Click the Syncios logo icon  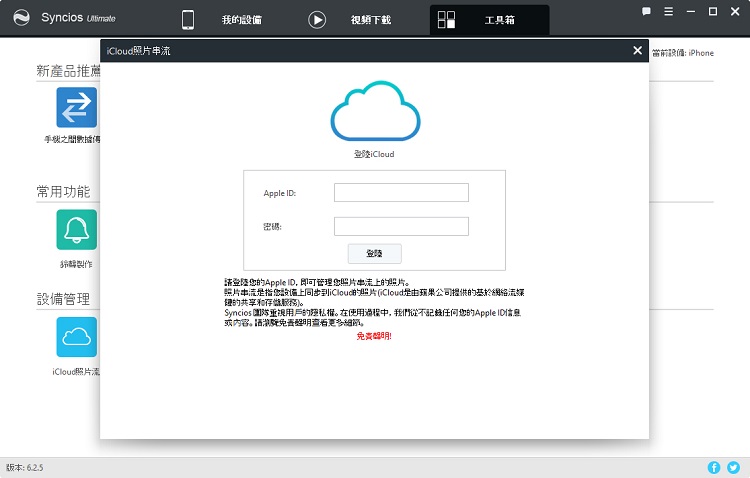point(21,18)
